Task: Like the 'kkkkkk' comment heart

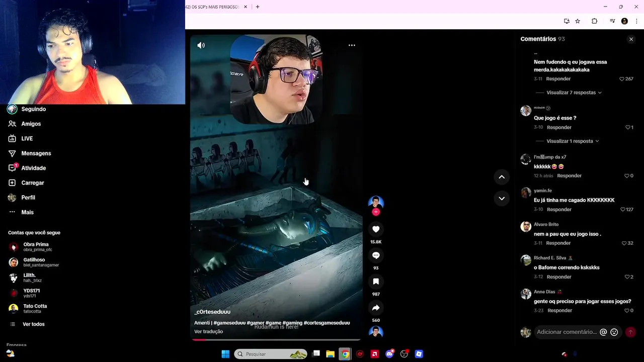Action: (627, 176)
